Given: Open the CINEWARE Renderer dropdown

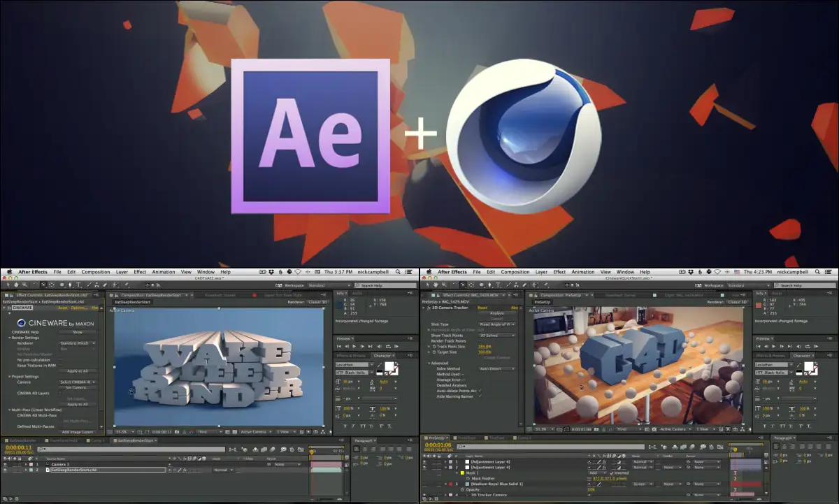Looking at the screenshot, I should click(x=78, y=343).
